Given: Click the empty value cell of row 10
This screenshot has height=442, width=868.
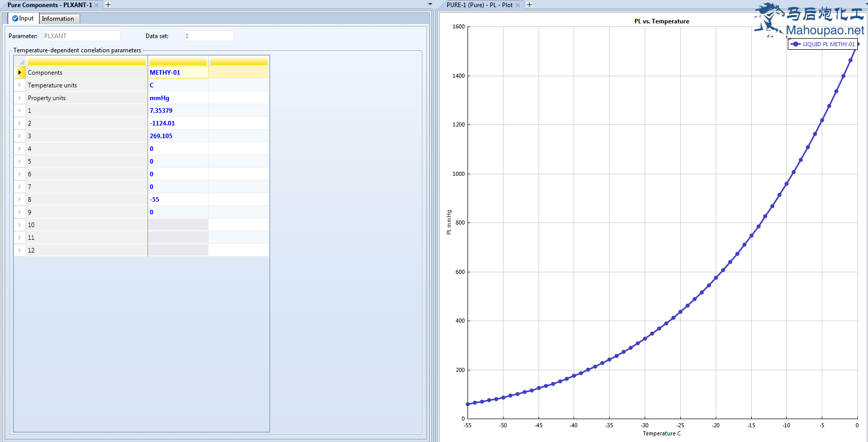Looking at the screenshot, I should 178,225.
